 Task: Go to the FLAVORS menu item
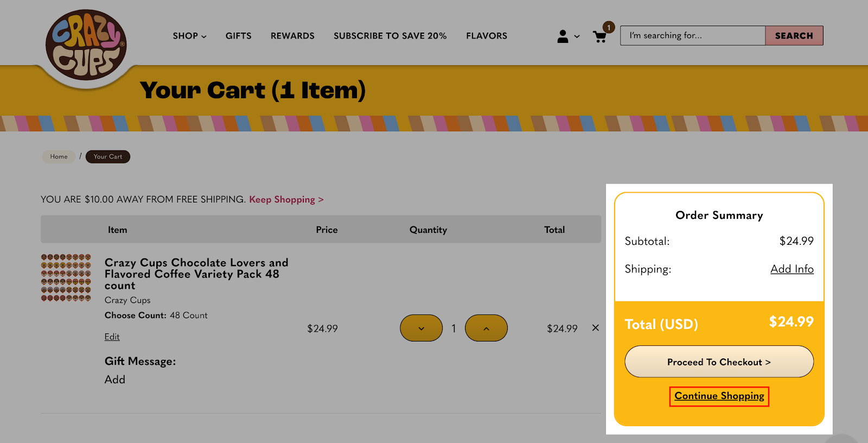tap(486, 36)
